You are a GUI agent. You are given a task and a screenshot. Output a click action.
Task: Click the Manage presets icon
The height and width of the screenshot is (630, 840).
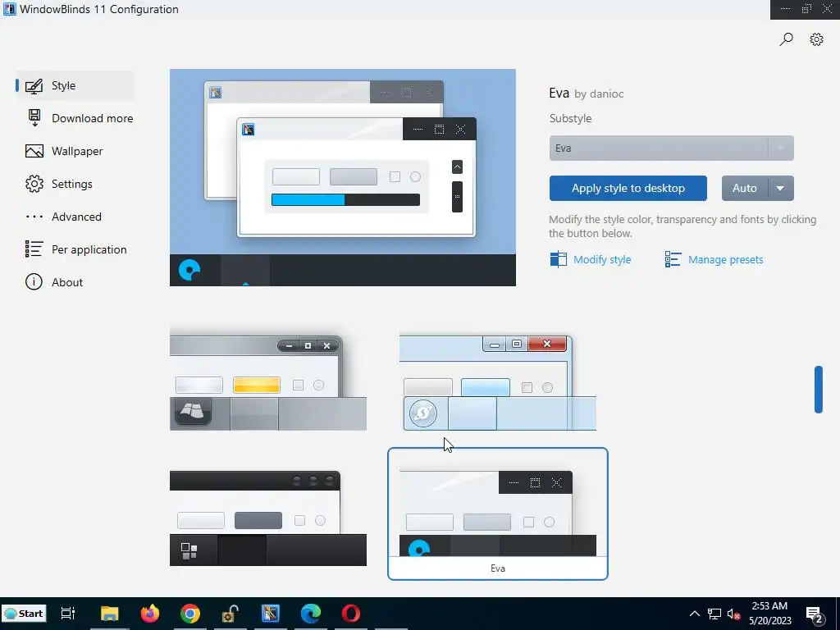[x=673, y=259]
